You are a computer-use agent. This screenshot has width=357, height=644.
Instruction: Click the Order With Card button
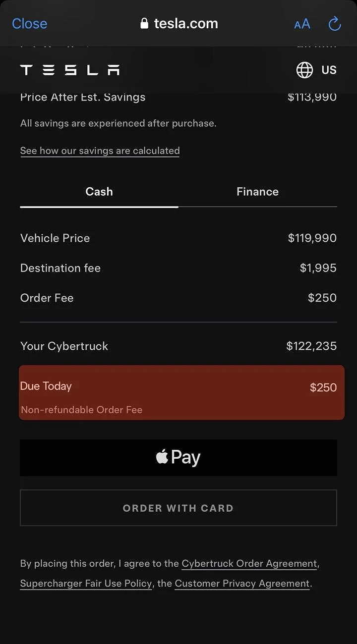coord(178,508)
